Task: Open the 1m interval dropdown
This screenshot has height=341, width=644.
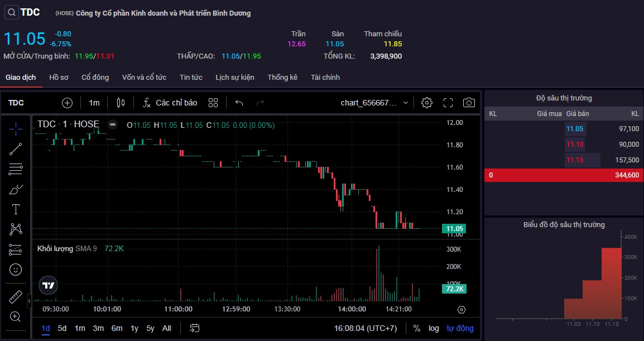Action: [x=94, y=103]
